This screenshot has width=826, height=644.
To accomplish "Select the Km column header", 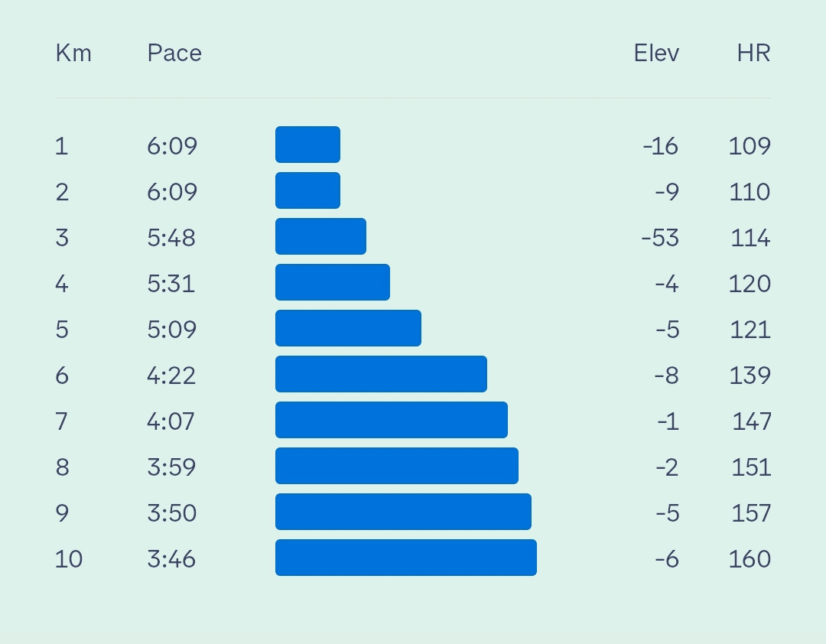I will click(73, 54).
